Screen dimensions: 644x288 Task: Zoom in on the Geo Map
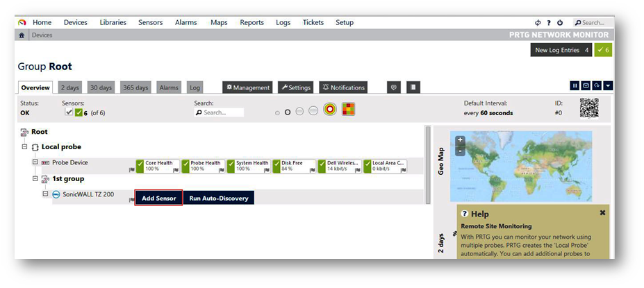(460, 140)
